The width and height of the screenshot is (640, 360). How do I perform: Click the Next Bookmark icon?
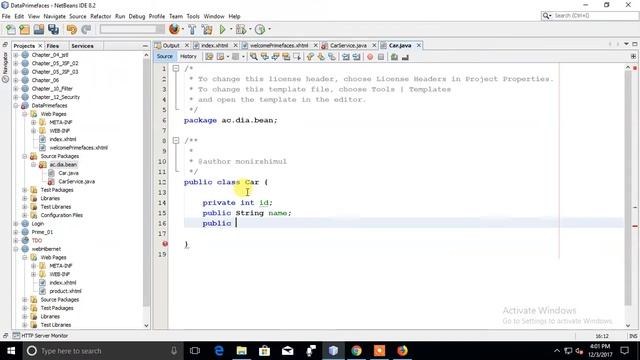coord(321,57)
